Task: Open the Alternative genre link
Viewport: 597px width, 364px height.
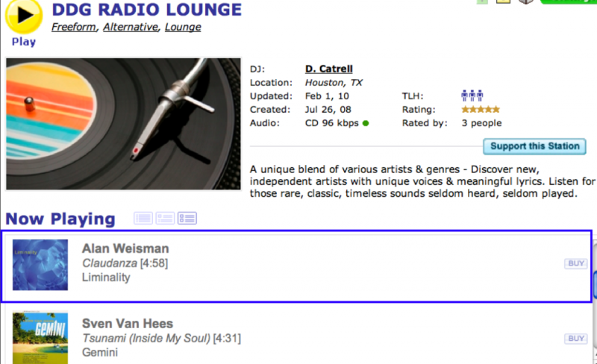Action: pyautogui.click(x=131, y=28)
